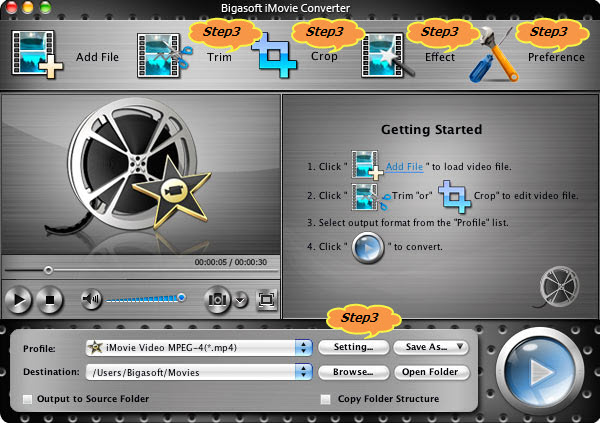Click the Add File filmstrip icon in toolbar
Image resolution: width=600 pixels, height=423 pixels.
pos(37,55)
